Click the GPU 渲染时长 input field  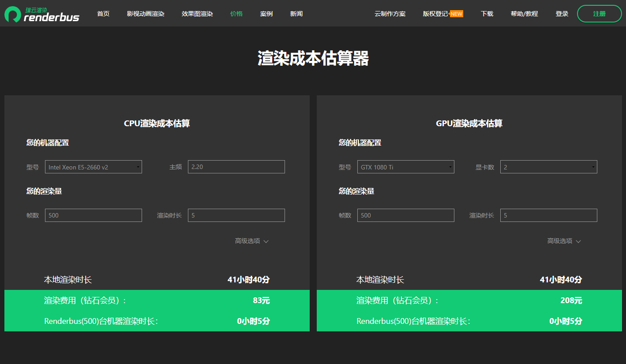click(x=549, y=215)
